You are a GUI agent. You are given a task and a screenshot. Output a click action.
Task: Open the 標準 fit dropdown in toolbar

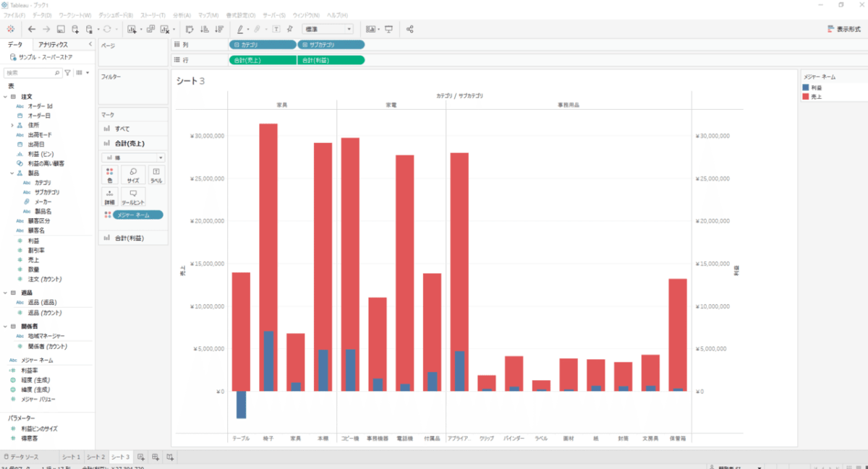(328, 30)
